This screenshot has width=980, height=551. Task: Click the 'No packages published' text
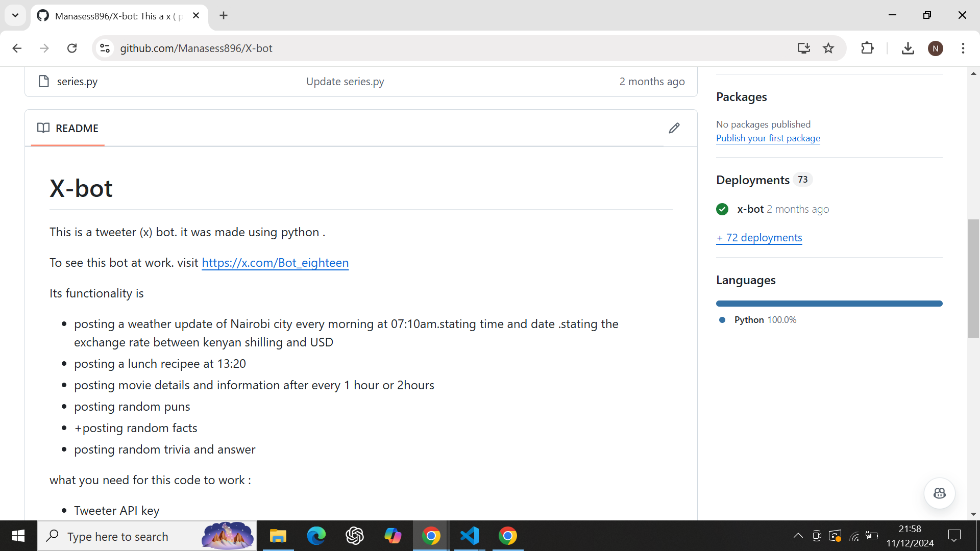coord(763,124)
